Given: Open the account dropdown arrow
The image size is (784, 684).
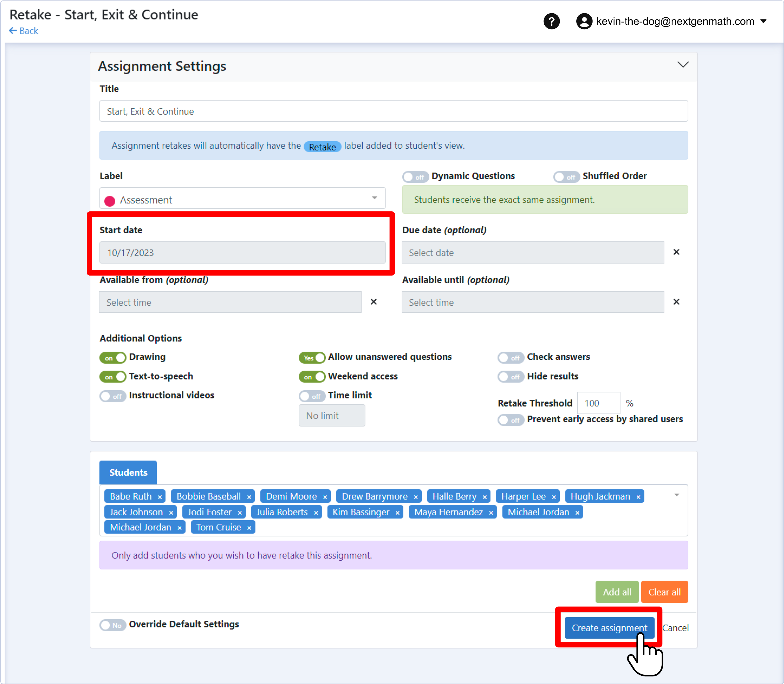Looking at the screenshot, I should pos(763,21).
